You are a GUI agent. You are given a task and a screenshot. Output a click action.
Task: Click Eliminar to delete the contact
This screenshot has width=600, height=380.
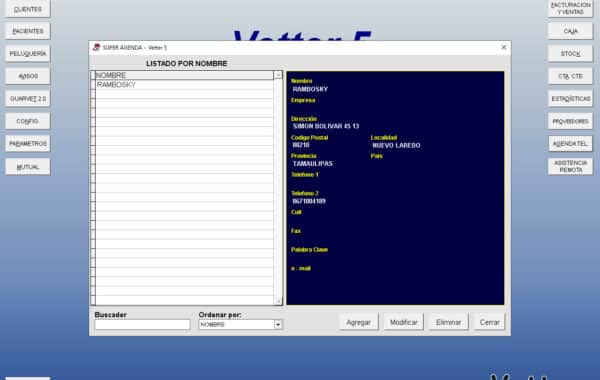[448, 322]
